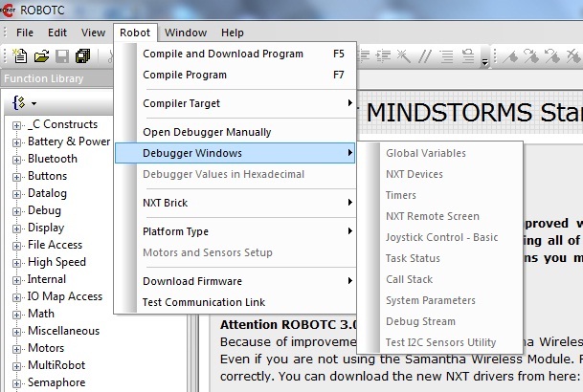Click the Save All toolbar icon

click(82, 56)
